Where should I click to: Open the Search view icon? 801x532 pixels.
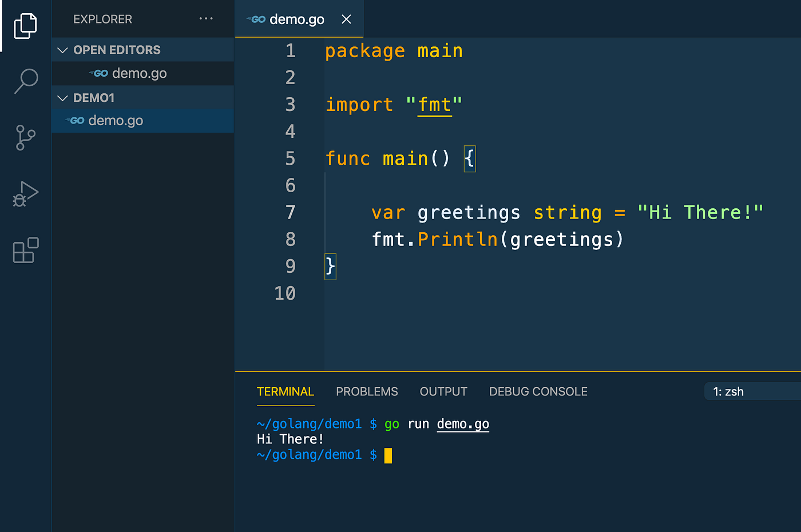[x=26, y=81]
